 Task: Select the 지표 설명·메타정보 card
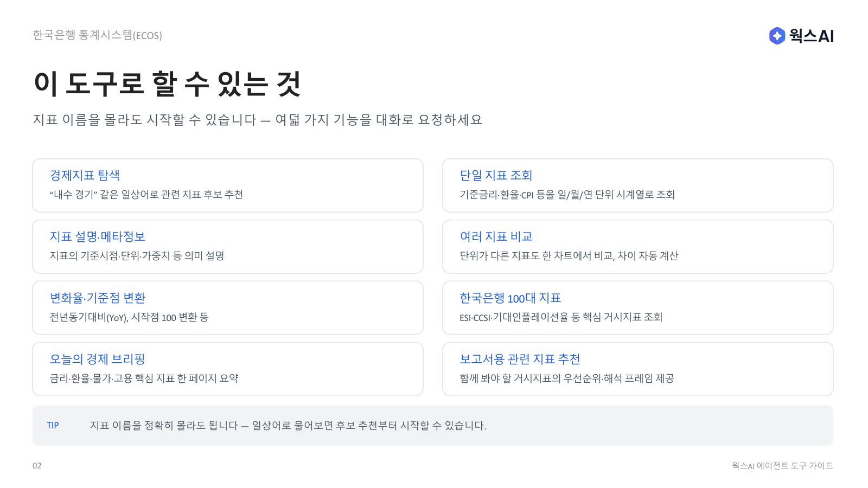[228, 247]
